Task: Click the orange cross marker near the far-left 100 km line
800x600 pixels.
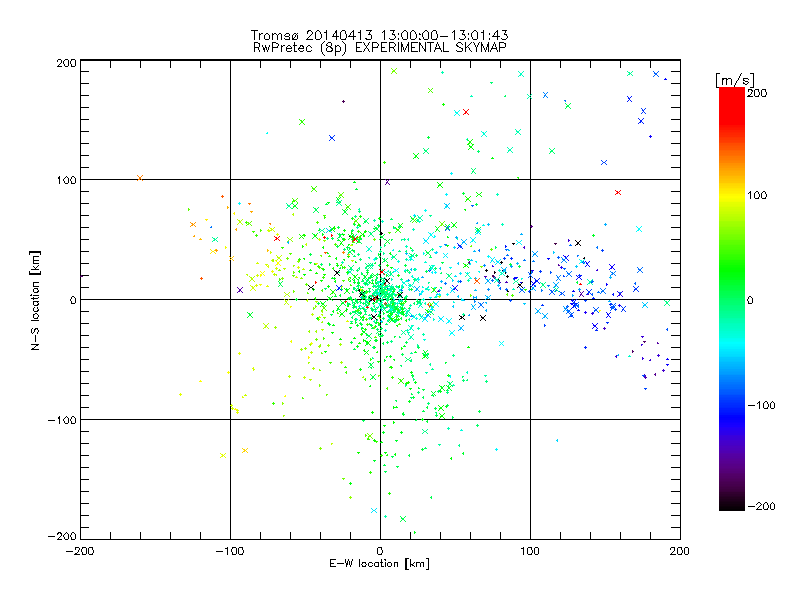Action: (140, 178)
